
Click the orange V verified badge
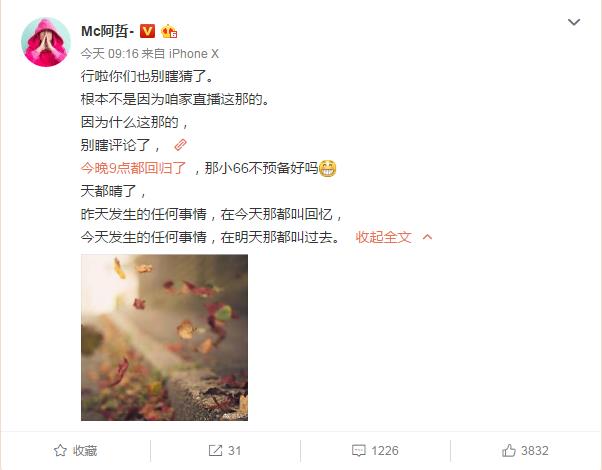(147, 31)
